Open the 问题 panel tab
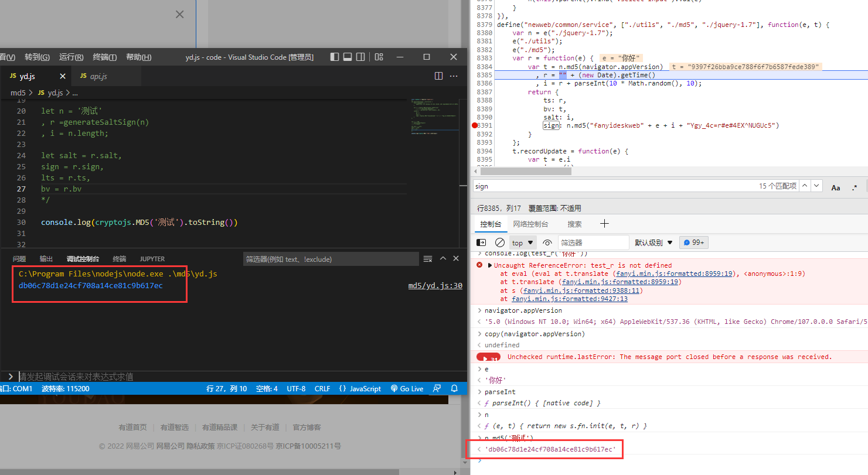Image resolution: width=868 pixels, height=475 pixels. click(19, 259)
